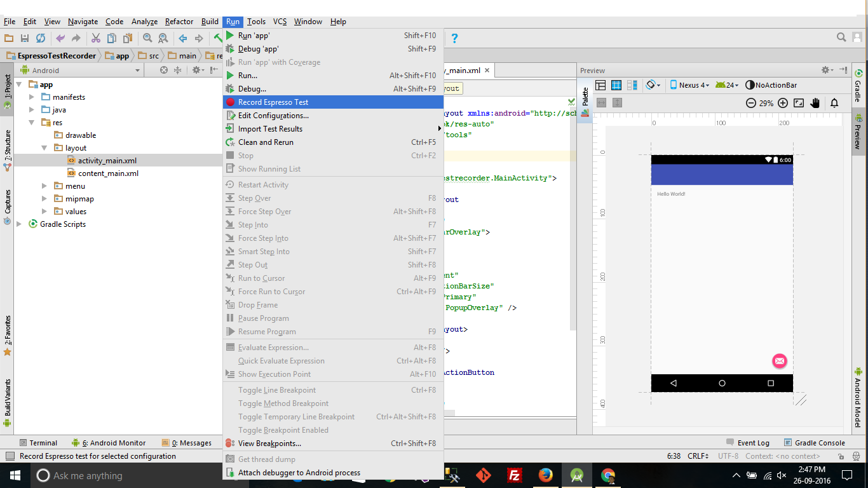
Task: Click the Open folder toolbar icon
Action: [x=9, y=38]
